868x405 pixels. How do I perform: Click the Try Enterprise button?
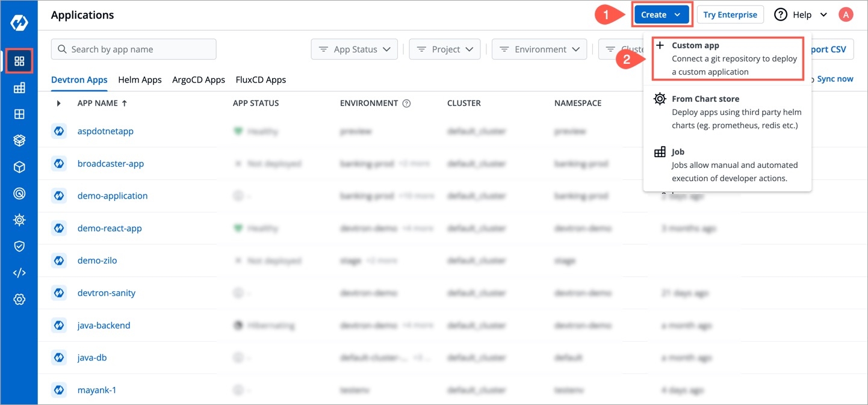click(x=730, y=15)
